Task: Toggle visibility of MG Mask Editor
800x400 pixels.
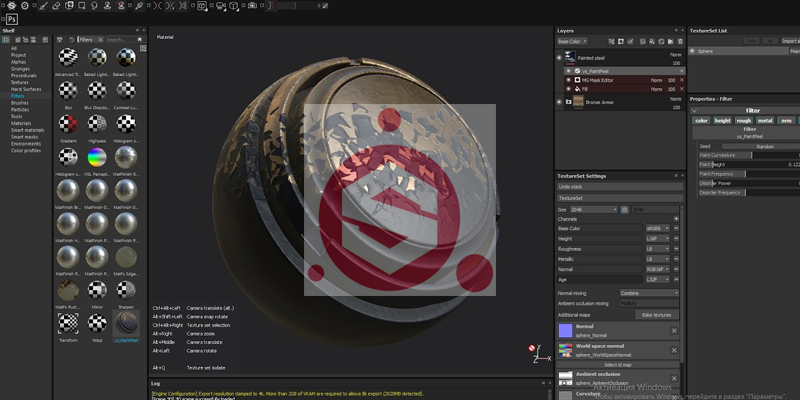Action: pos(568,80)
